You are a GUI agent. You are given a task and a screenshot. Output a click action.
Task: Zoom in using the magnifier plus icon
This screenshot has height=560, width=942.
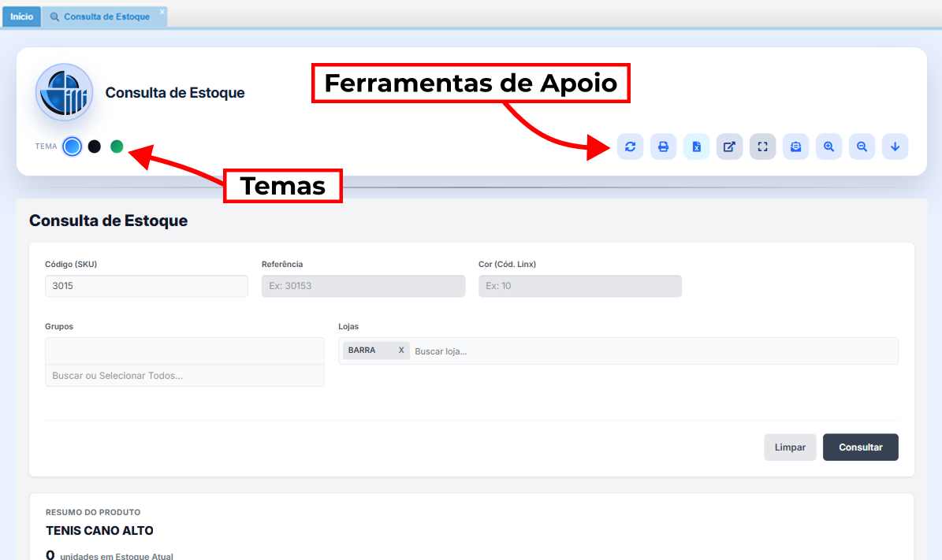(x=829, y=146)
